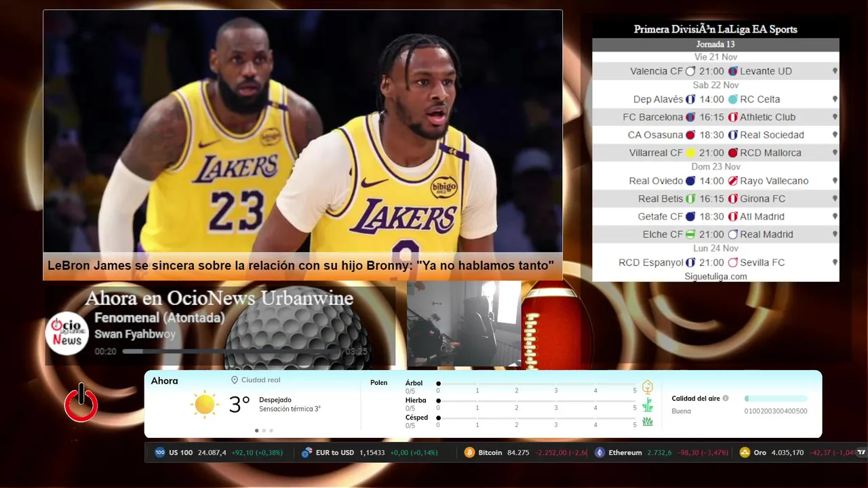Click the Sevilla FC crest icon

coord(732,263)
